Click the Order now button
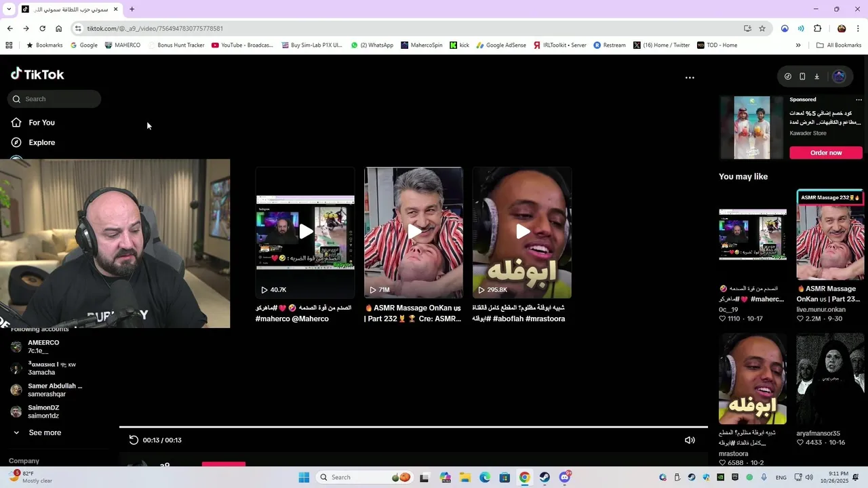The image size is (868, 488). pyautogui.click(x=826, y=152)
